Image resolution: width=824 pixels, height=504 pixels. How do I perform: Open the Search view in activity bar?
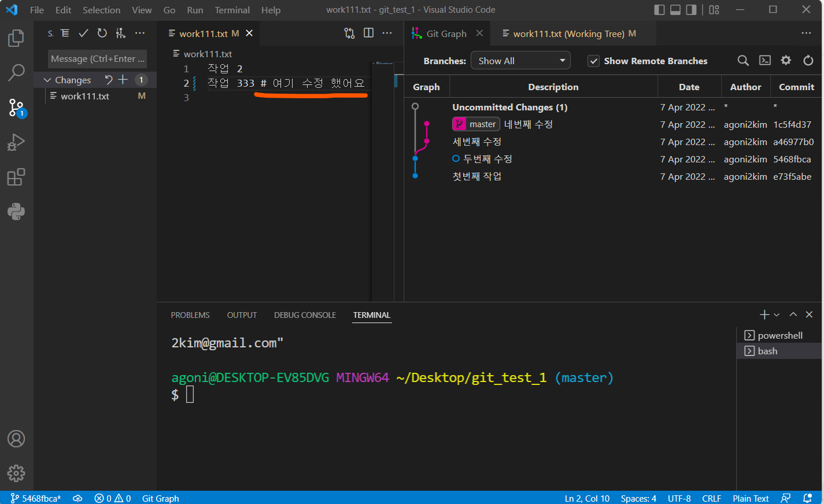tap(16, 73)
